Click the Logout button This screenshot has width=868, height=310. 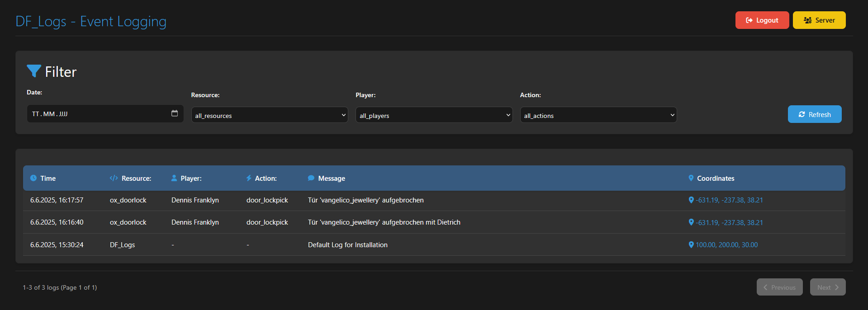(762, 20)
